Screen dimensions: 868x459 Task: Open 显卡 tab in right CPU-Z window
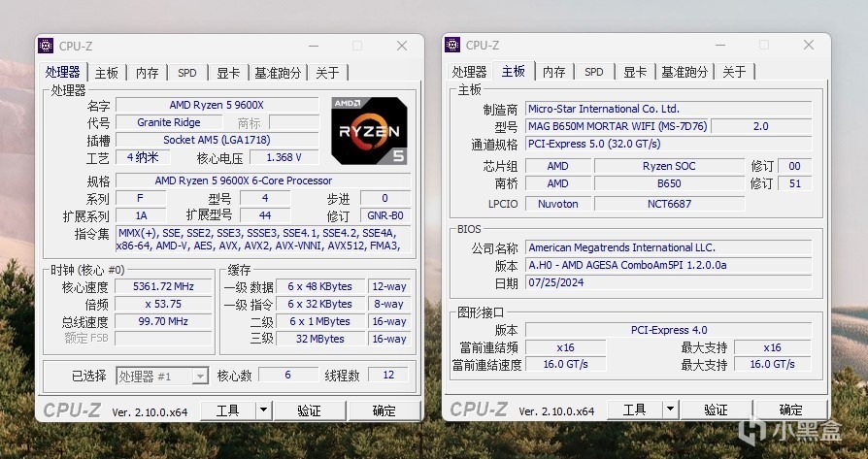click(x=635, y=72)
